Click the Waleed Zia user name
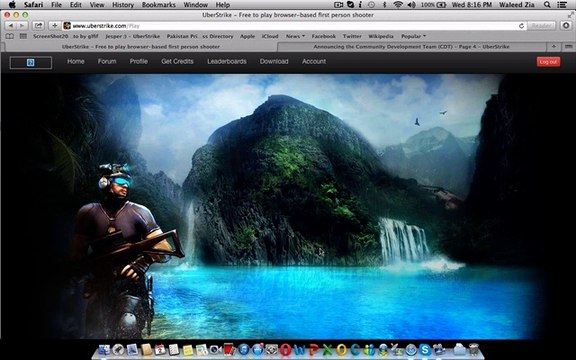 pyautogui.click(x=517, y=5)
